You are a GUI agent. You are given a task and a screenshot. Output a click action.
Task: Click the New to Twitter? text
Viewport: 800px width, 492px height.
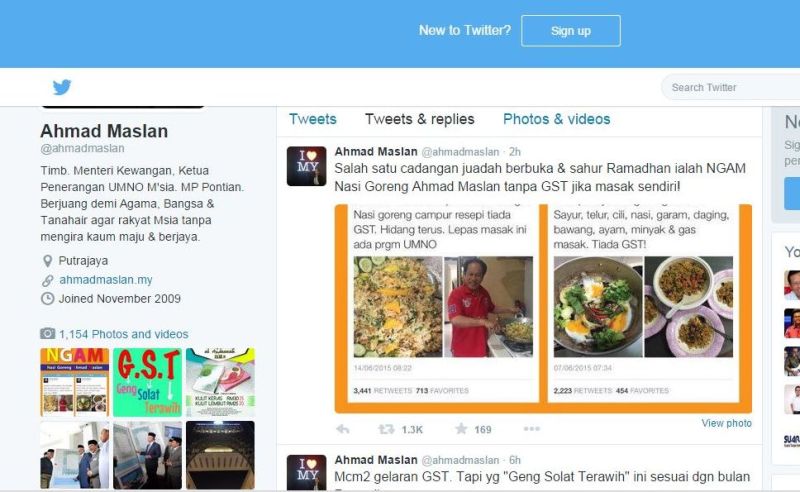[465, 30]
